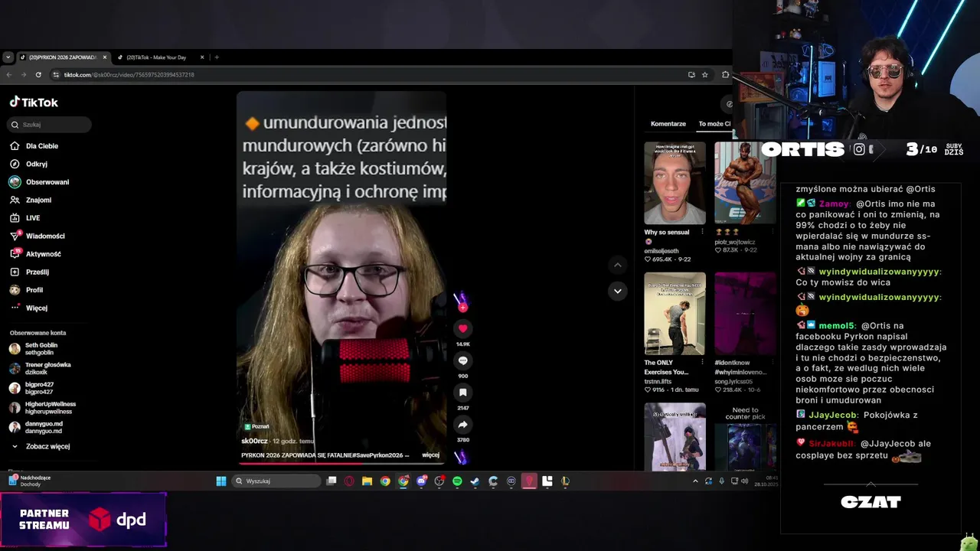Like the video with the heart icon

462,328
